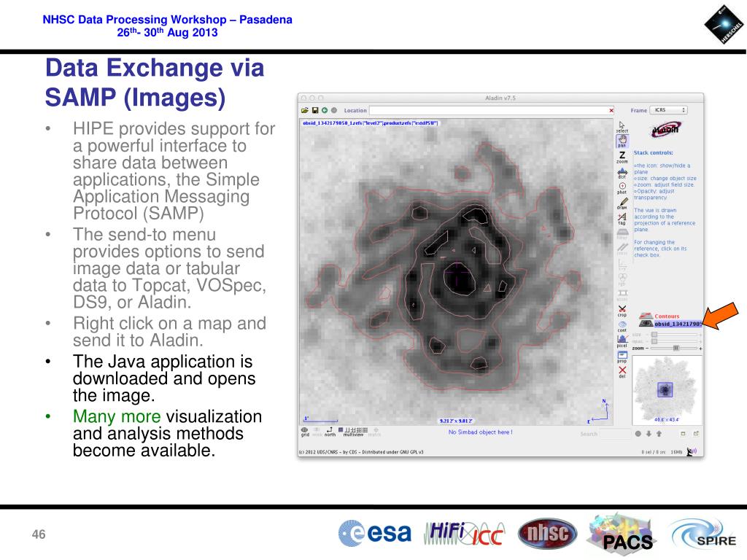
Task: Clear the Location field with red X
Action: coord(611,111)
